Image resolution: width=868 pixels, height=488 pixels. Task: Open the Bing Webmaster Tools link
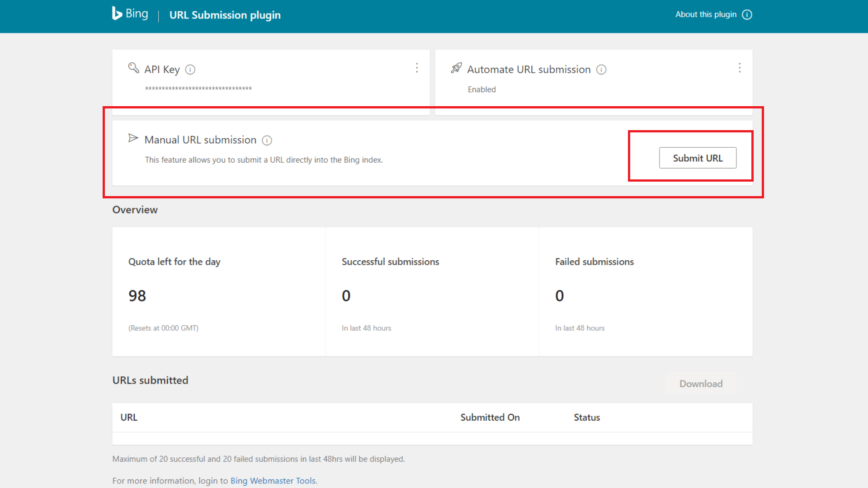click(273, 480)
